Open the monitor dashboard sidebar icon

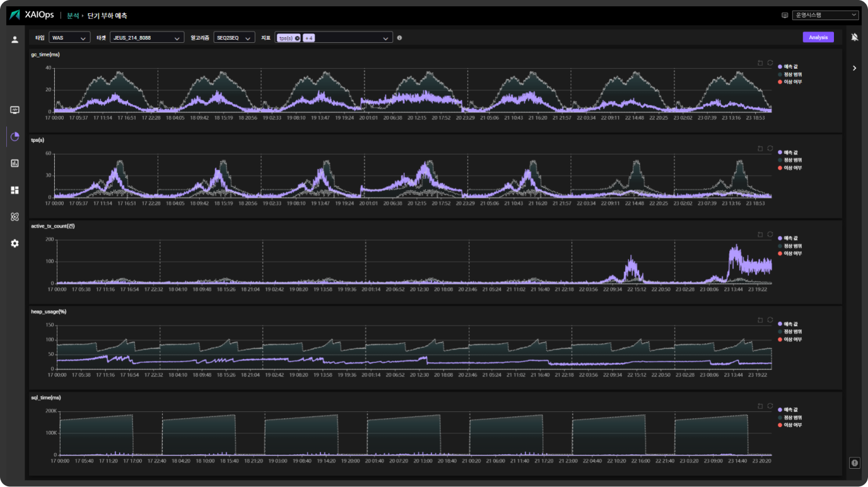15,110
